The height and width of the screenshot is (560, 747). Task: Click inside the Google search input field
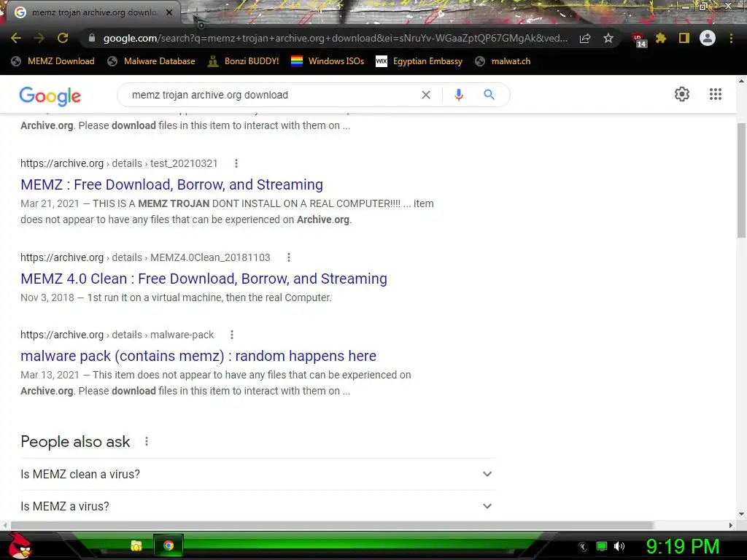271,95
